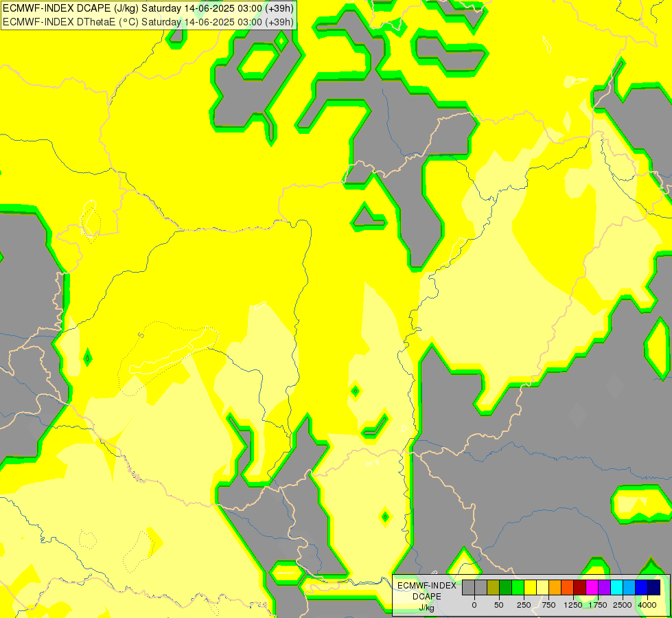Click the red-orange legend swatch
Image resolution: width=672 pixels, height=618 pixels.
(x=568, y=587)
